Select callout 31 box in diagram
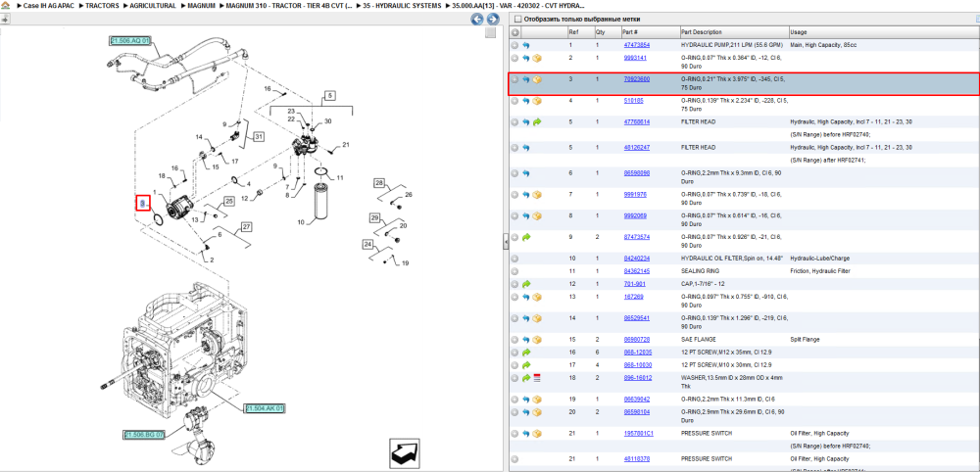Screen dimensions: 980x472 click(x=259, y=137)
